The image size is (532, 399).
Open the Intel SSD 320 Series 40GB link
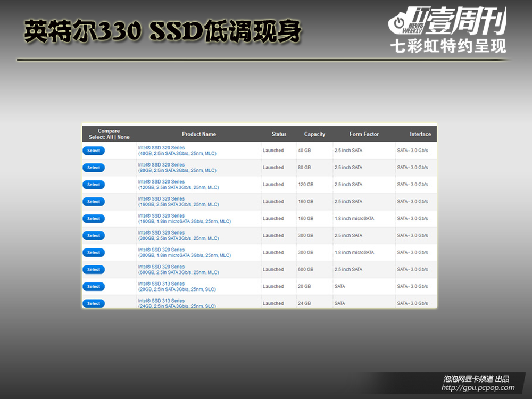177,151
